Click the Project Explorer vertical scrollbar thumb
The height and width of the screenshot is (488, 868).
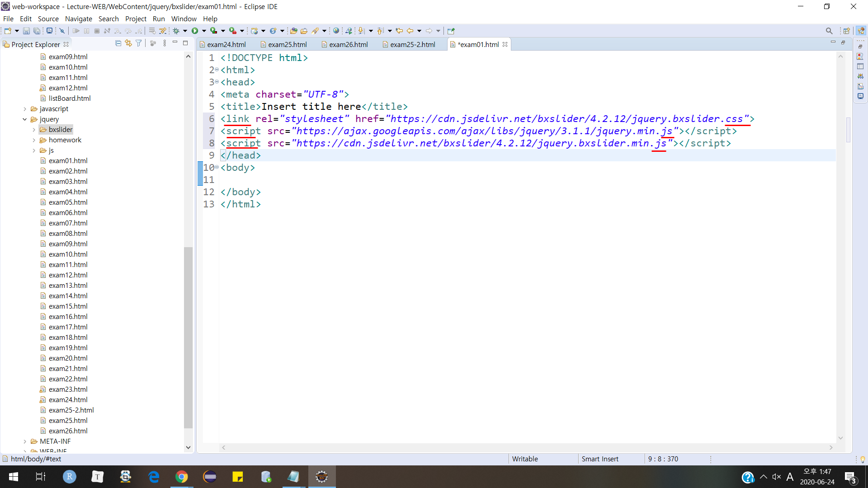188,337
